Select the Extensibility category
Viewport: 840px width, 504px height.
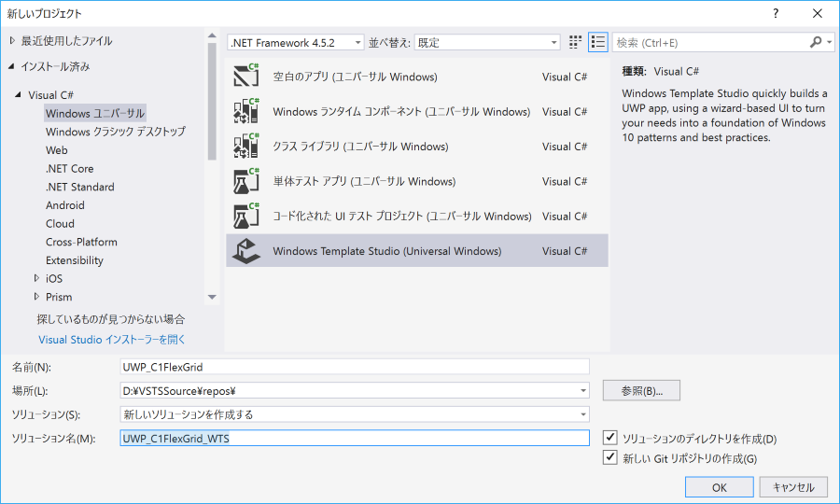click(75, 260)
